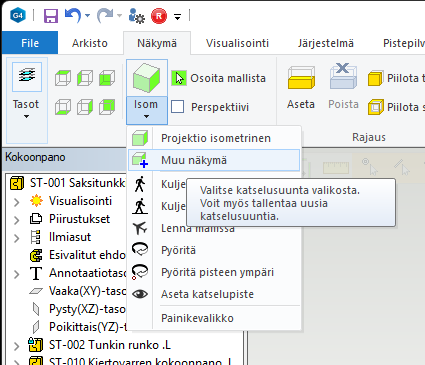The height and width of the screenshot is (365, 425).
Task: Select ST-010 Kiertovarren kokoonpano item
Action: pyautogui.click(x=140, y=361)
